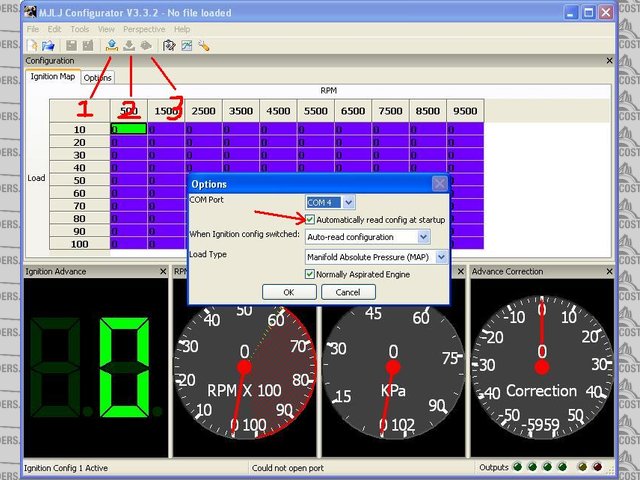Close the Ignition Advance panel
The image size is (640, 480).
tap(163, 271)
